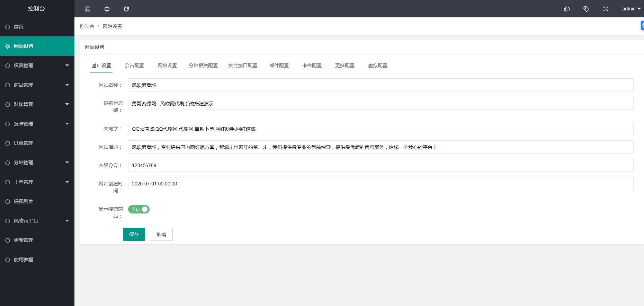The width and height of the screenshot is (644, 306).
Task: Open the admin user dropdown
Action: 631,9
